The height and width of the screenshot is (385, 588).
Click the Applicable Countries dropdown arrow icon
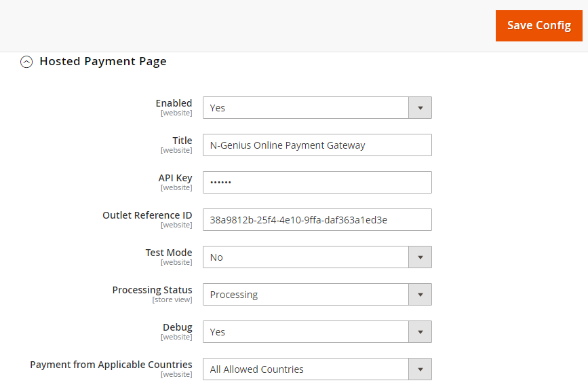click(420, 369)
